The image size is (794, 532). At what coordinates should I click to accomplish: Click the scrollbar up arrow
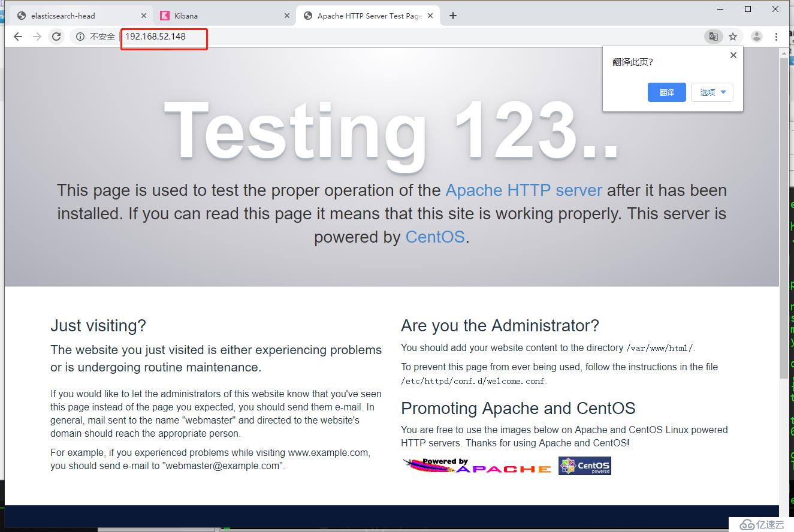click(784, 53)
